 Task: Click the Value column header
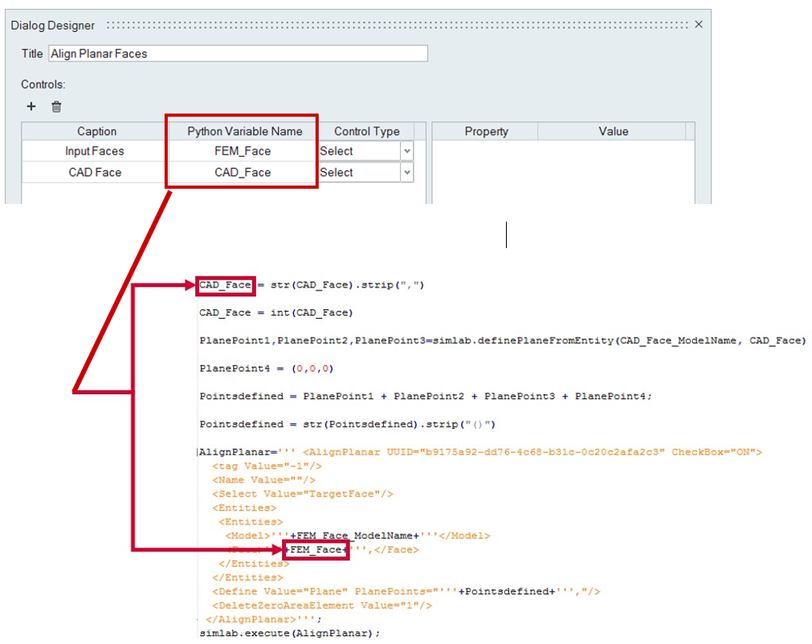[613, 132]
